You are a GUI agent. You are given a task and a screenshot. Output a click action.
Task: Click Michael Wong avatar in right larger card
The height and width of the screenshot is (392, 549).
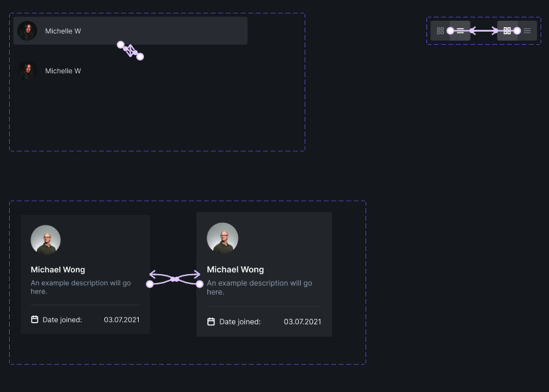tap(222, 238)
